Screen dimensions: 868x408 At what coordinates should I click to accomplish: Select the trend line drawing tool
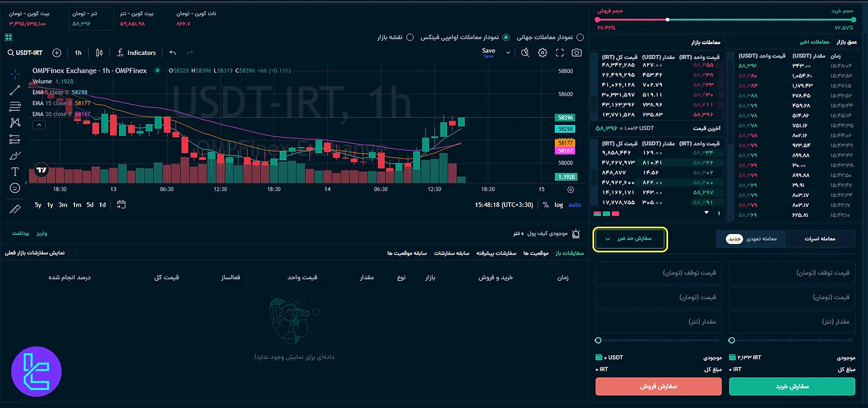point(15,90)
